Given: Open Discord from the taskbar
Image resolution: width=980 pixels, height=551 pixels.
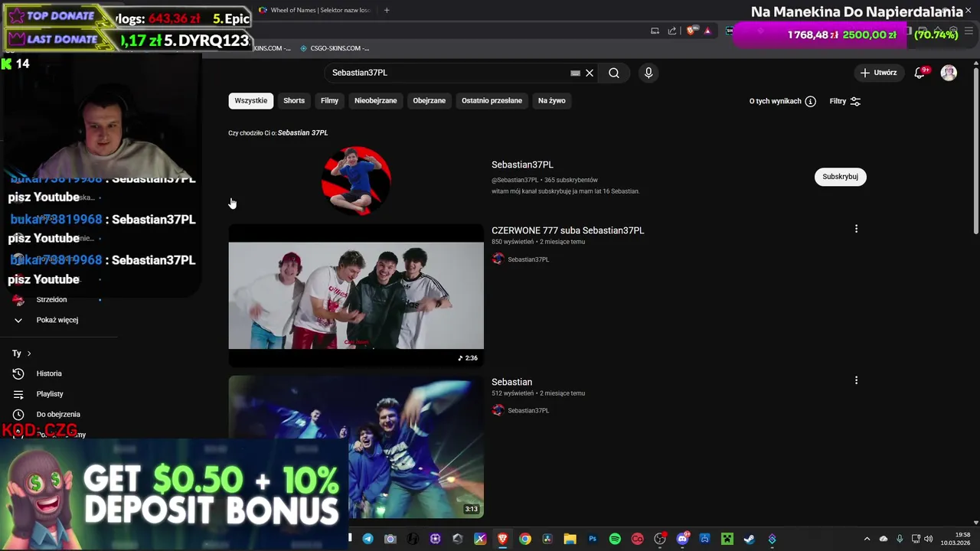Looking at the screenshot, I should (x=682, y=539).
